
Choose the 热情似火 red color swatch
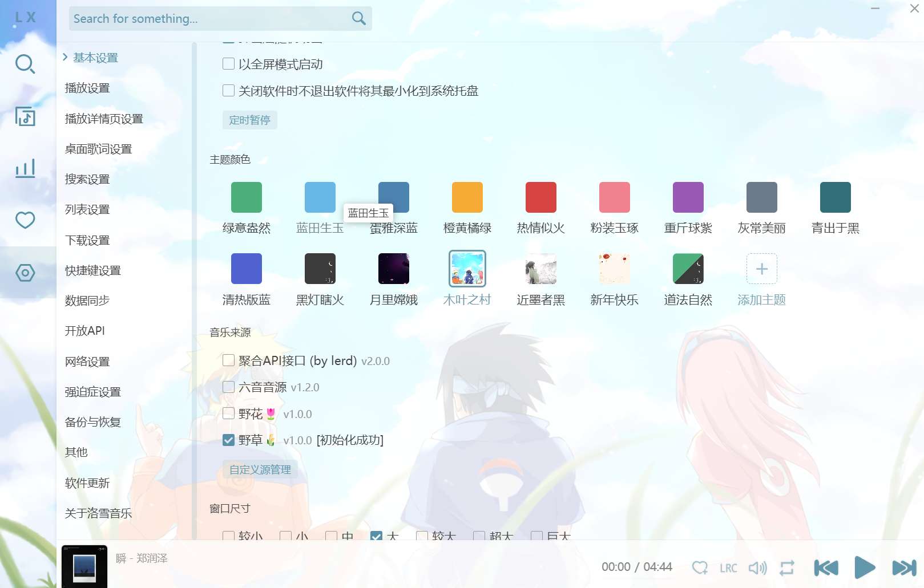tap(541, 197)
